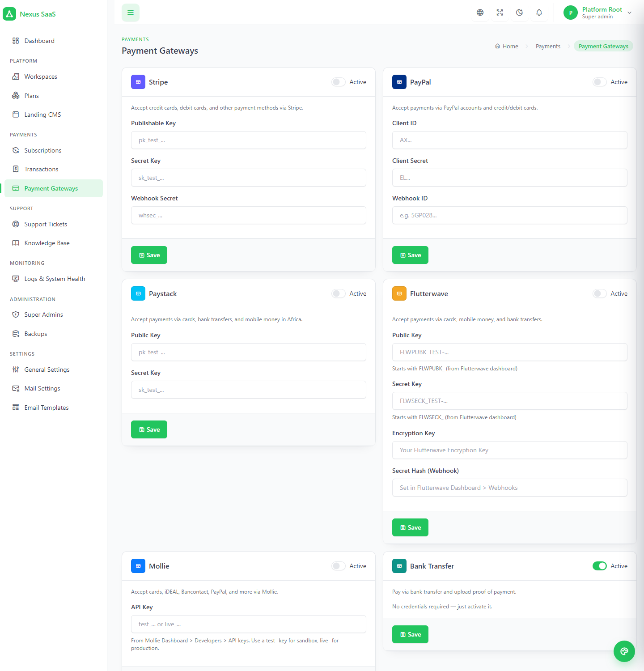Image resolution: width=644 pixels, height=671 pixels.
Task: Click the Super Admins shield icon
Action: click(x=16, y=314)
